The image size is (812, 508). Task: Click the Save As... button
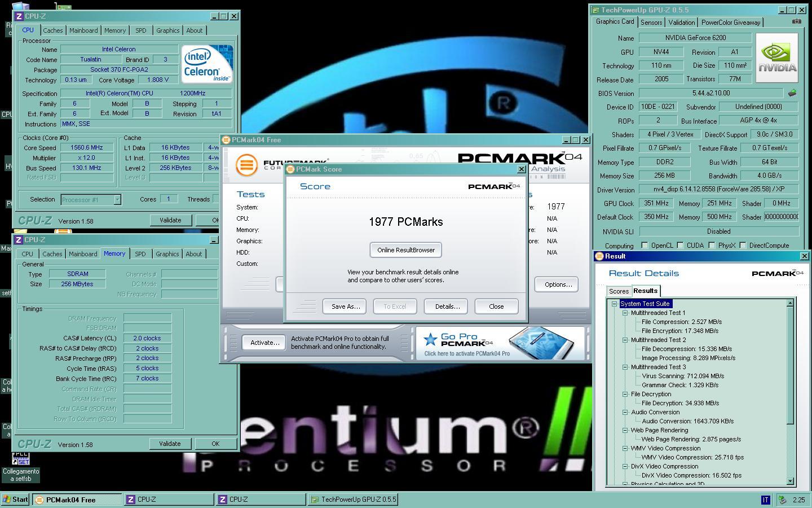[345, 306]
